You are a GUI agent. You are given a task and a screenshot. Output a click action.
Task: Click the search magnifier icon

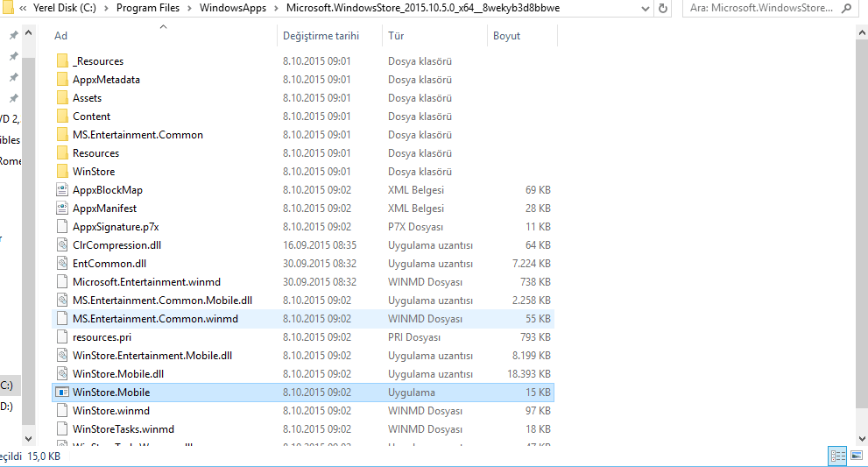pyautogui.click(x=846, y=8)
